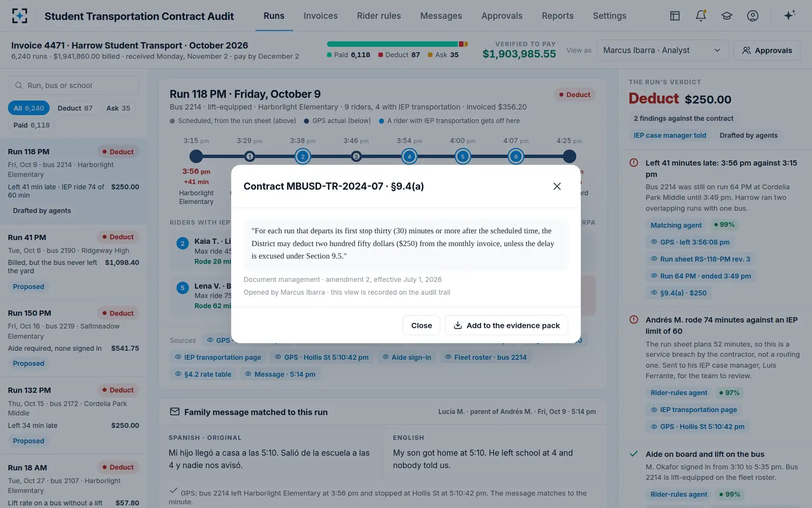812x508 pixels.
Task: Filter runs by Ask 35
Action: pyautogui.click(x=118, y=108)
